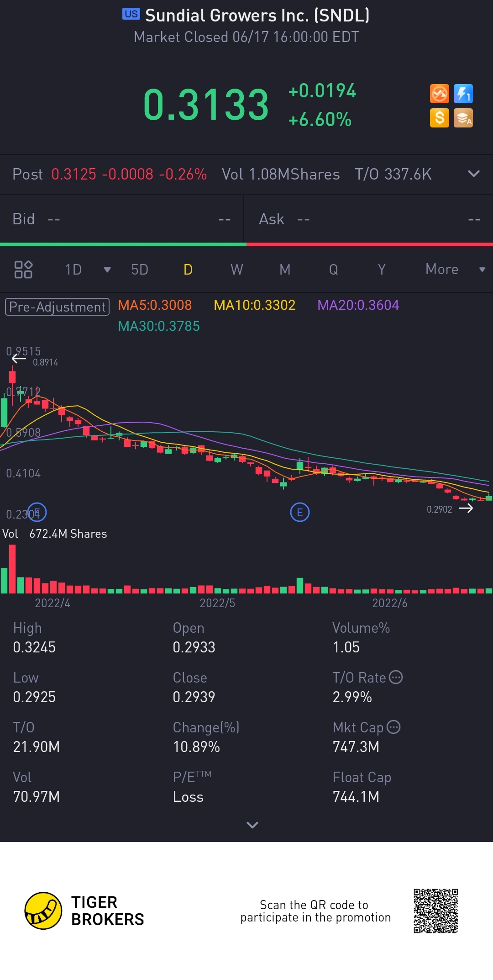493x980 pixels.
Task: Tap the Vol 672.4M Shares label
Action: coord(55,534)
